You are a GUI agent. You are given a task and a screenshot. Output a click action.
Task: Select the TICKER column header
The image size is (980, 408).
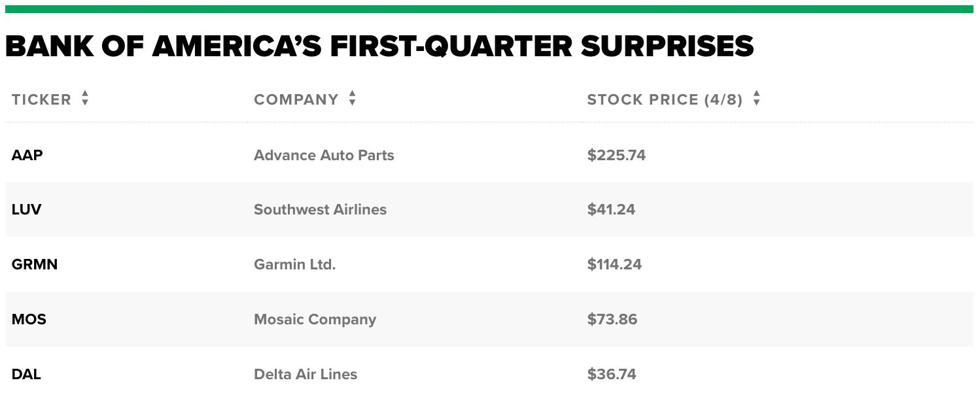(x=42, y=99)
